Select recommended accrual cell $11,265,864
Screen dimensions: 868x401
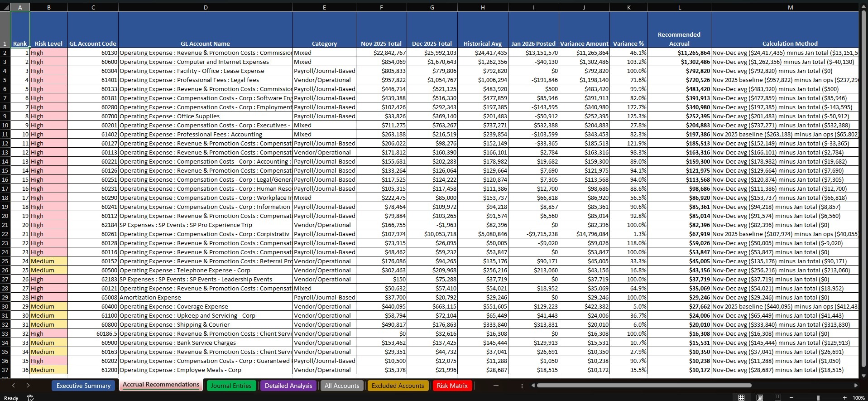click(679, 53)
